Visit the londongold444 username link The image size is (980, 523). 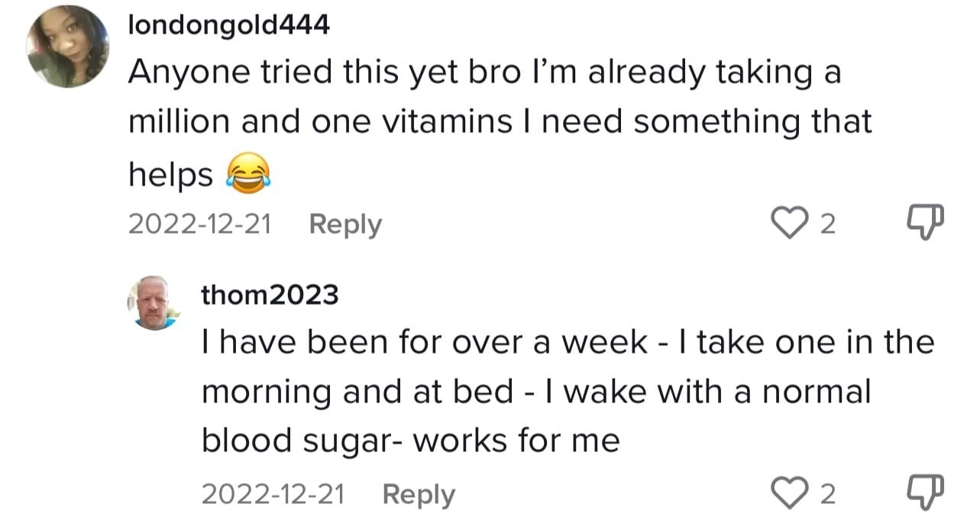(228, 25)
